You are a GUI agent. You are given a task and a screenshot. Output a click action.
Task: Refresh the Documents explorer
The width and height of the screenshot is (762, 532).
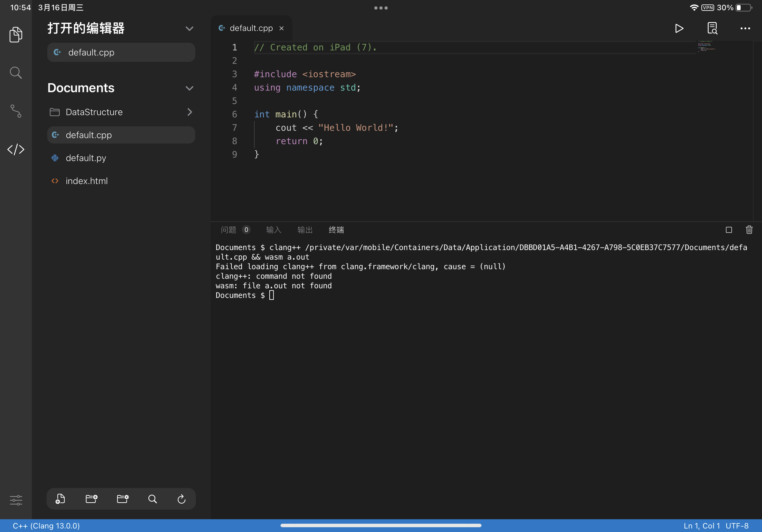click(x=181, y=499)
